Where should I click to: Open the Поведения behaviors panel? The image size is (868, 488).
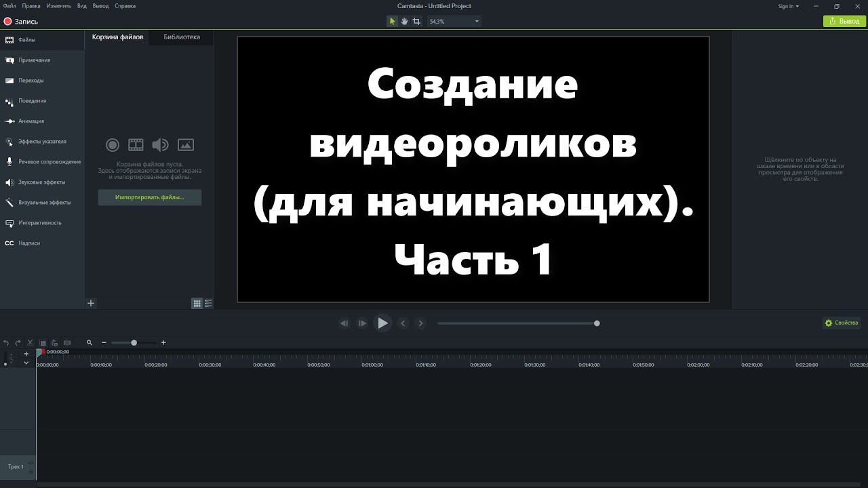[42, 101]
